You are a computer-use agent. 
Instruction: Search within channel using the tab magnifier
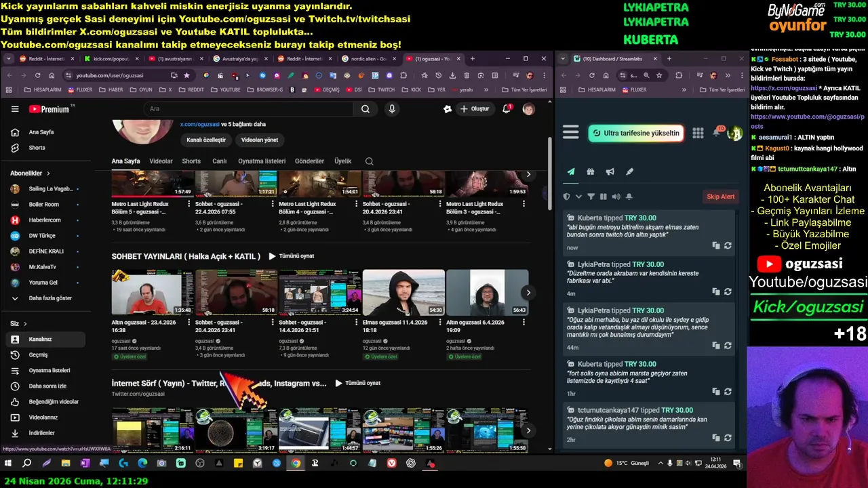pyautogui.click(x=369, y=161)
